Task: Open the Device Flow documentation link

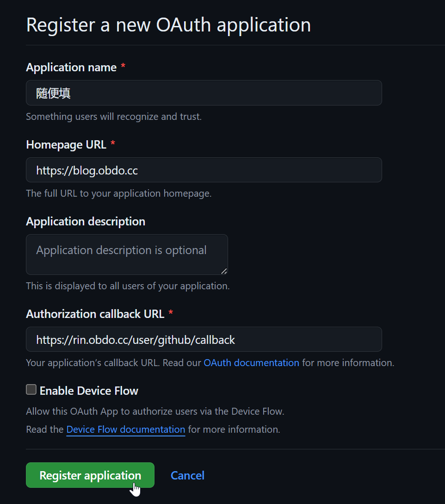Action: tap(125, 429)
